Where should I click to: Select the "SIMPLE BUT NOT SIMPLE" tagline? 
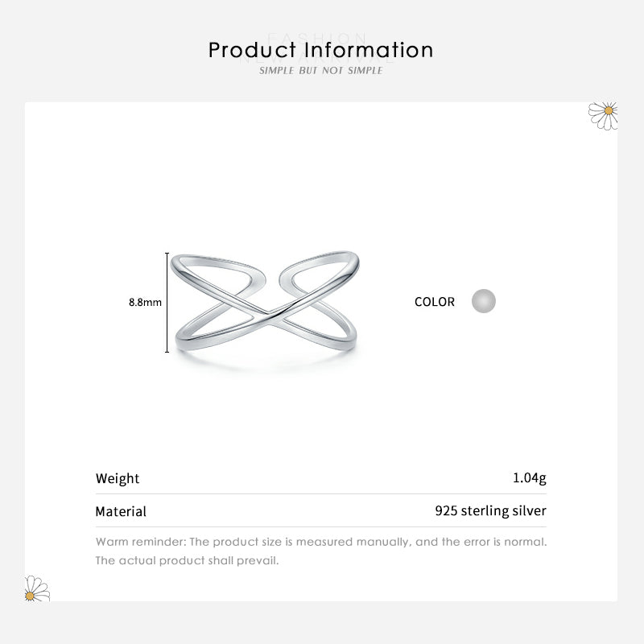point(321,71)
